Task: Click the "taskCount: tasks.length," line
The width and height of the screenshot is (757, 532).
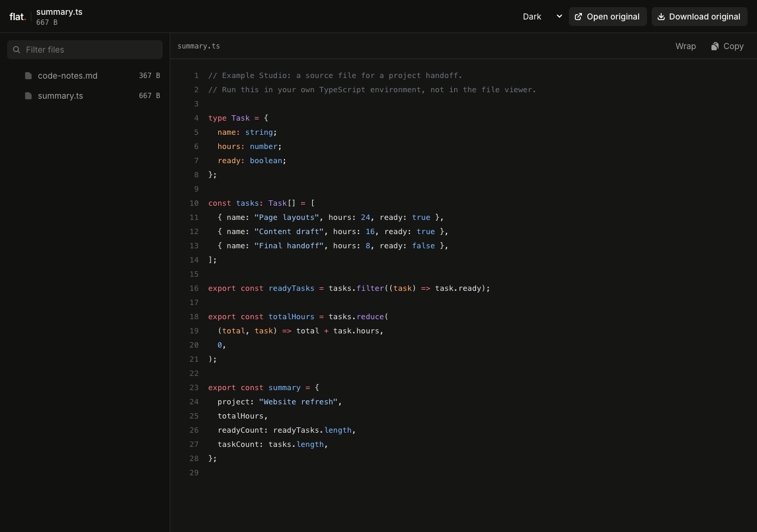Action: (x=273, y=445)
